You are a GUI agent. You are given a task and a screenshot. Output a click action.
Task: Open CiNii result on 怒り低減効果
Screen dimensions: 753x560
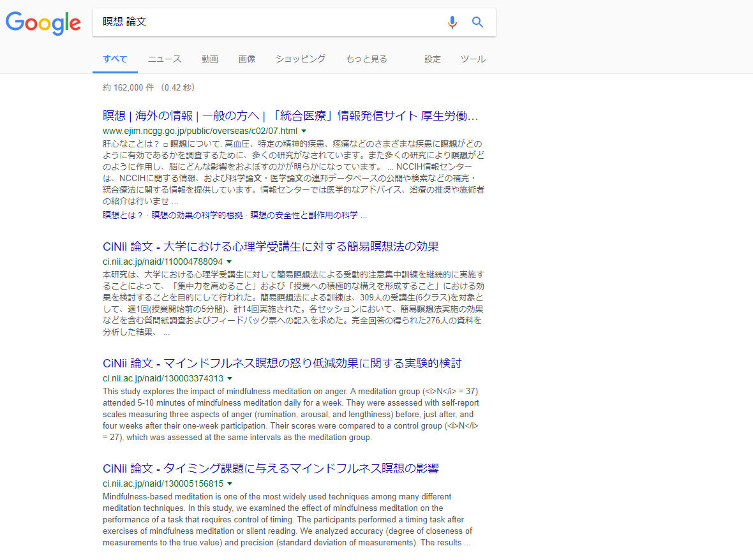(x=282, y=364)
